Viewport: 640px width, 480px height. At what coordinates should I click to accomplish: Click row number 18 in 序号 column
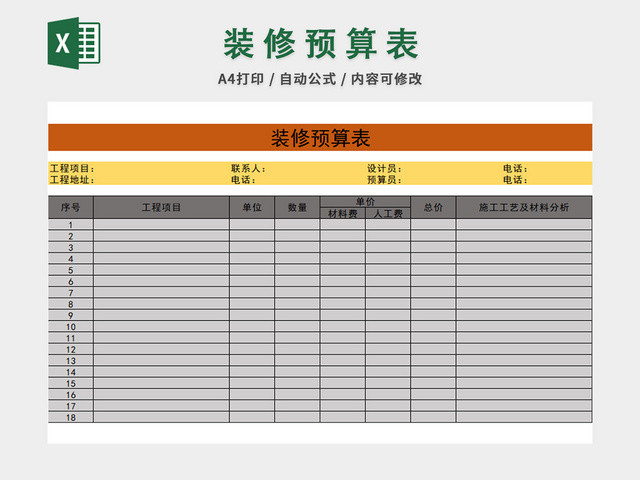click(71, 417)
